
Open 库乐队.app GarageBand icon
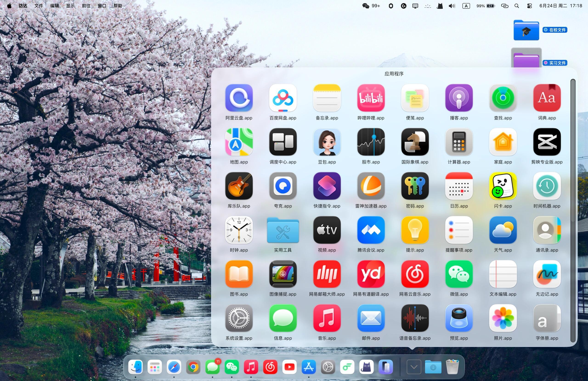[239, 186]
